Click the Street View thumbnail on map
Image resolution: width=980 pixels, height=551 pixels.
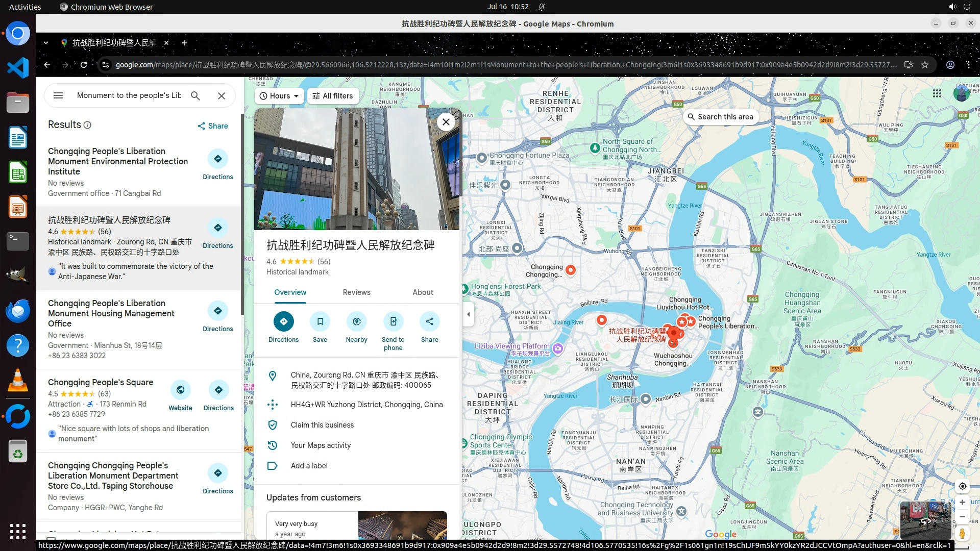point(925,520)
